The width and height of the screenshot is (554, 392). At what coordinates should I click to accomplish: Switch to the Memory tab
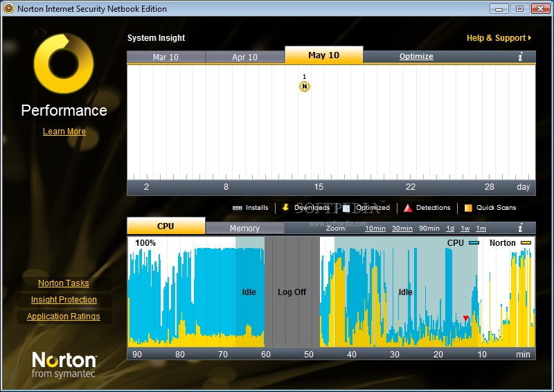coord(244,229)
